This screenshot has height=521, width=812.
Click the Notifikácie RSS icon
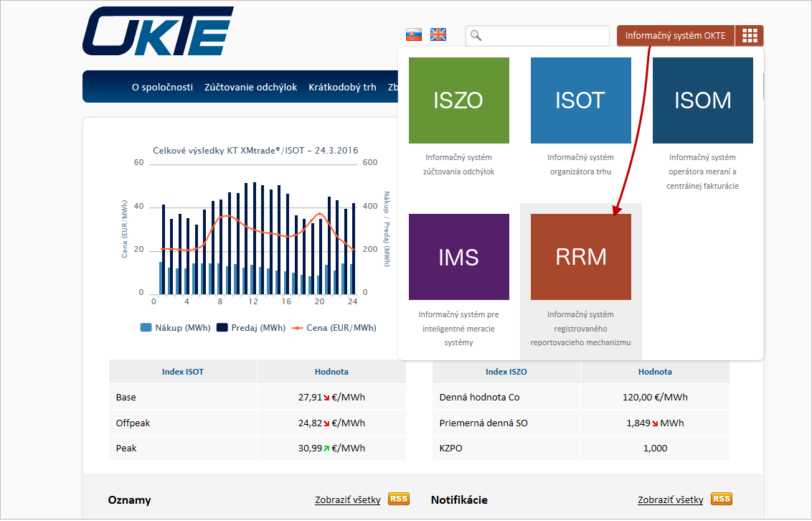point(722,499)
